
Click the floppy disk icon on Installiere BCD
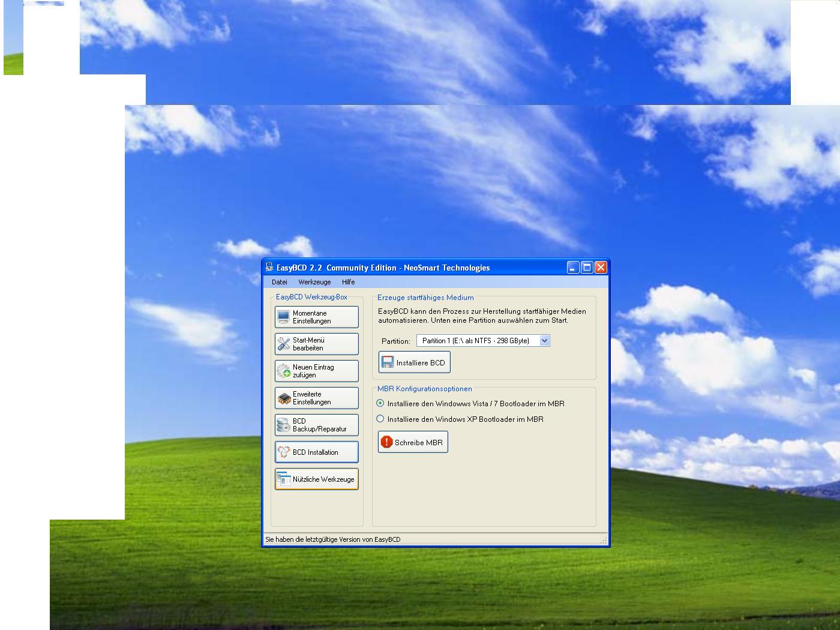[x=388, y=362]
